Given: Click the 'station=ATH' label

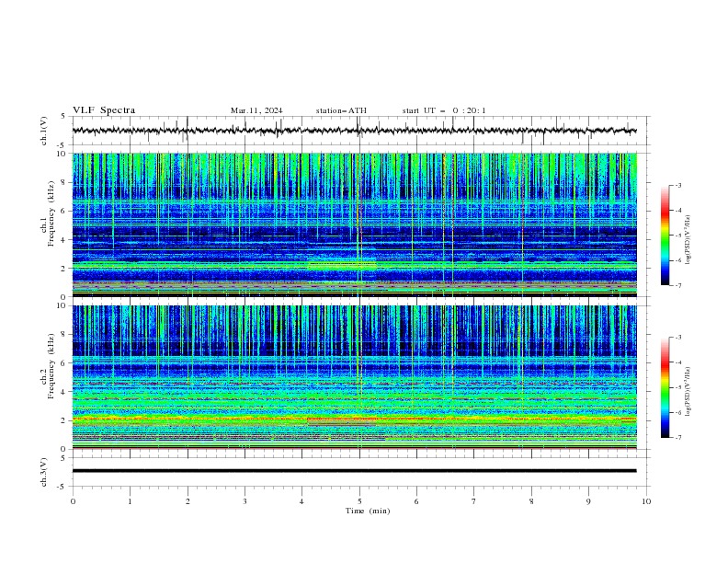Looking at the screenshot, I should pos(341,110).
